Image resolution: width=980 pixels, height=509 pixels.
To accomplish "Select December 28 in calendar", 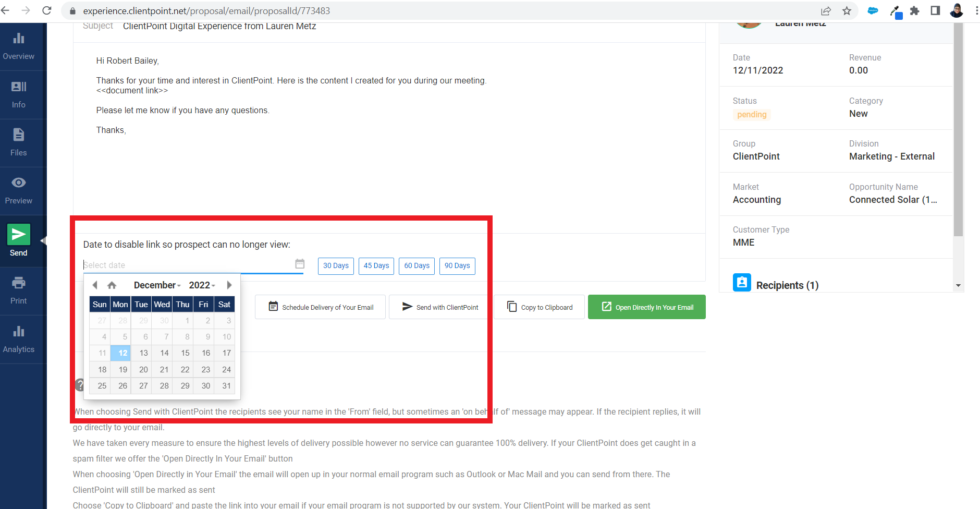I will coord(162,386).
